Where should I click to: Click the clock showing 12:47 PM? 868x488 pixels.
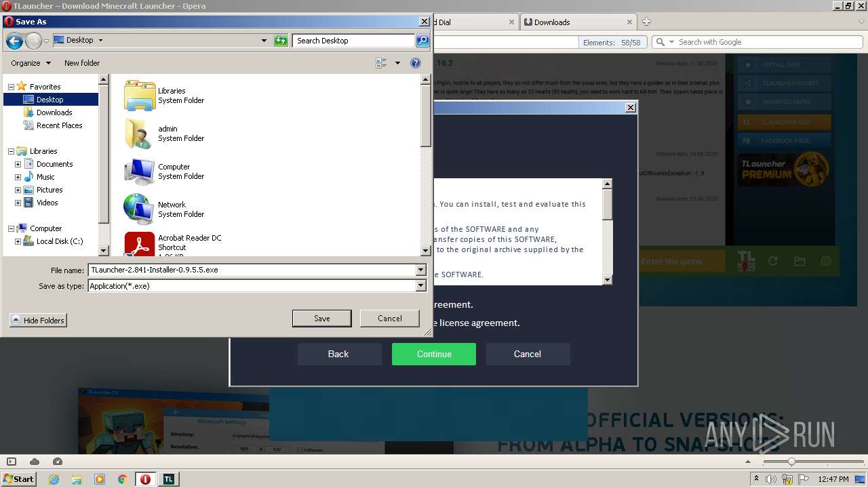833,479
